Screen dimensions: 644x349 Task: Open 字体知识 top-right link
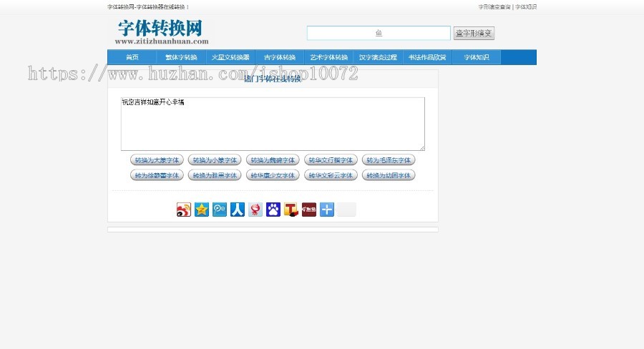click(526, 7)
